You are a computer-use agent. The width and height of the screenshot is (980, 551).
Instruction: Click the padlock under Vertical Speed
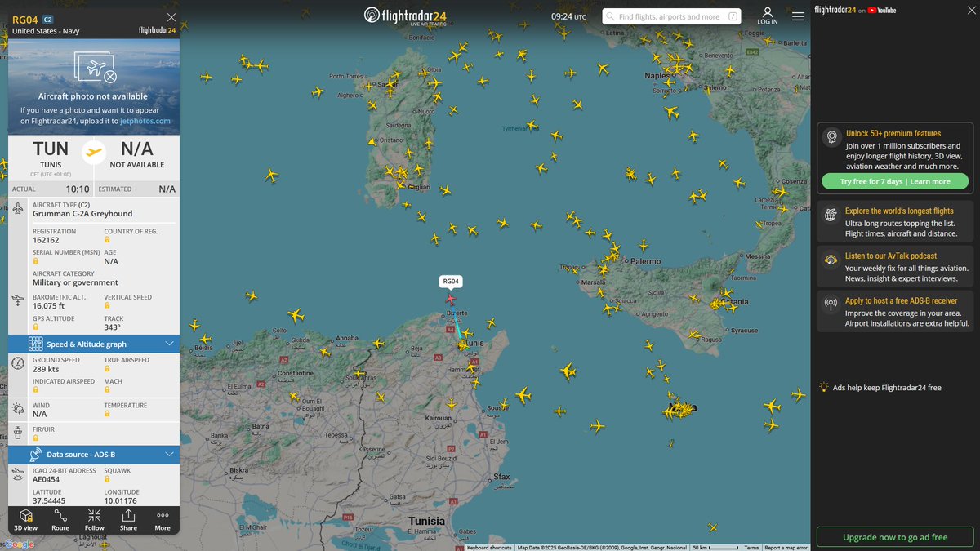click(107, 306)
